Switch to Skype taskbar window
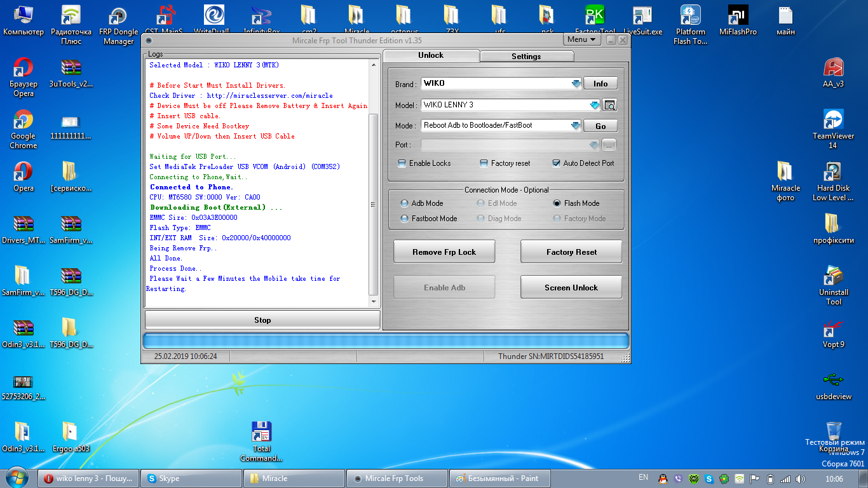Image resolution: width=868 pixels, height=488 pixels. [x=192, y=478]
